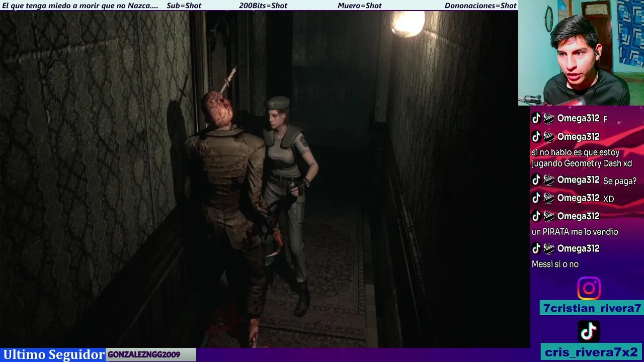
Task: Click the TikTok icon beside the PIRATA message
Action: pos(536,216)
